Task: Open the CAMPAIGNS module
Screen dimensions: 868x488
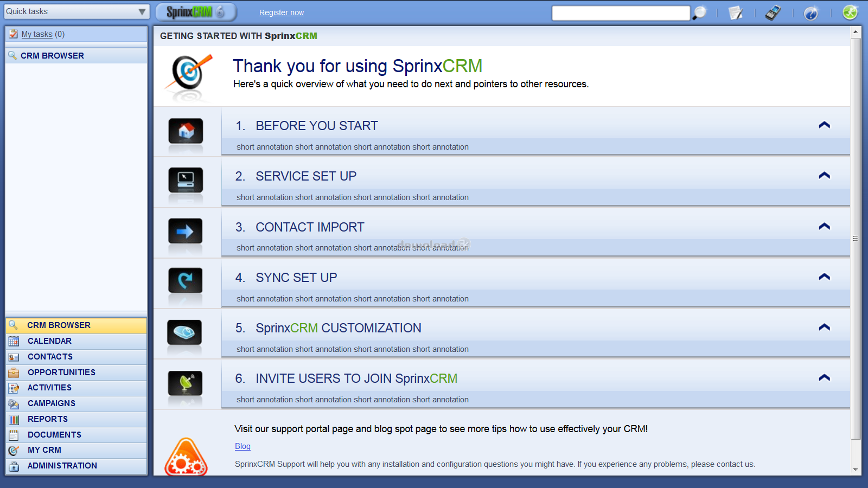Action: point(76,403)
